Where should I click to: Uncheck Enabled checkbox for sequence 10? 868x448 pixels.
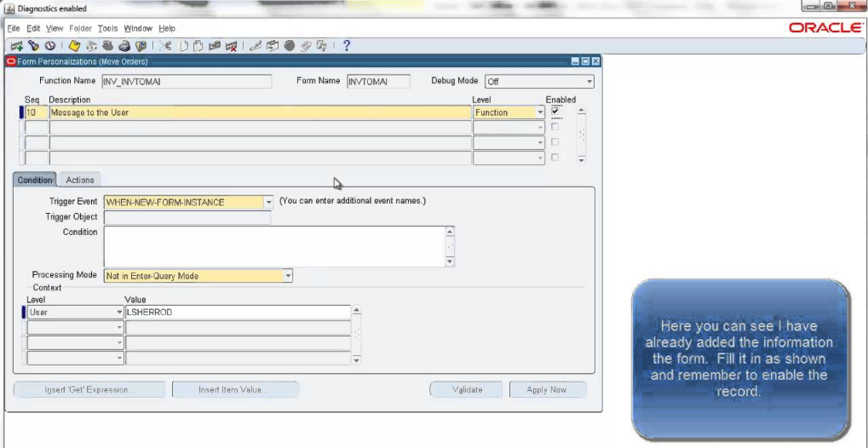pyautogui.click(x=555, y=112)
